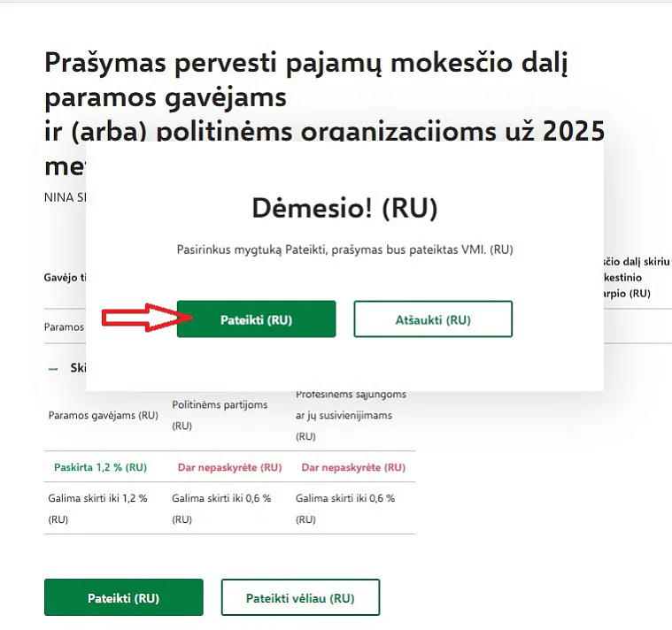Click Dar nepaskyrėte under Profesinėms sąjungoms

pos(353,467)
